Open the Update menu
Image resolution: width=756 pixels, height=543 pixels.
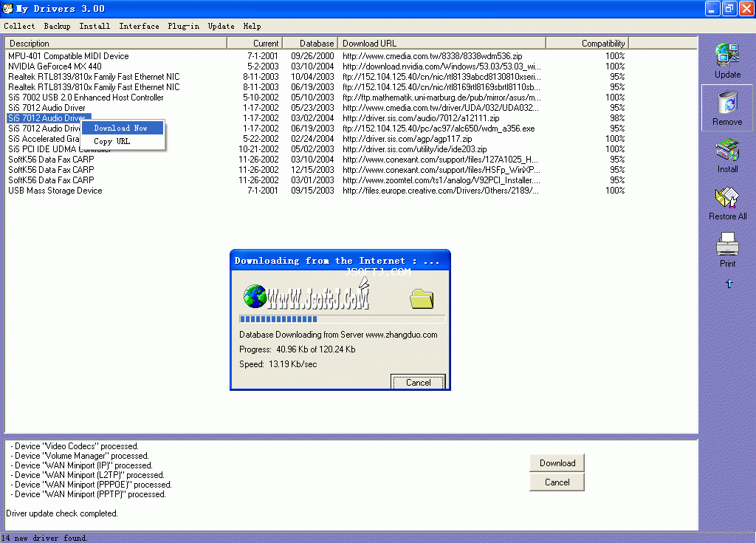click(x=221, y=26)
